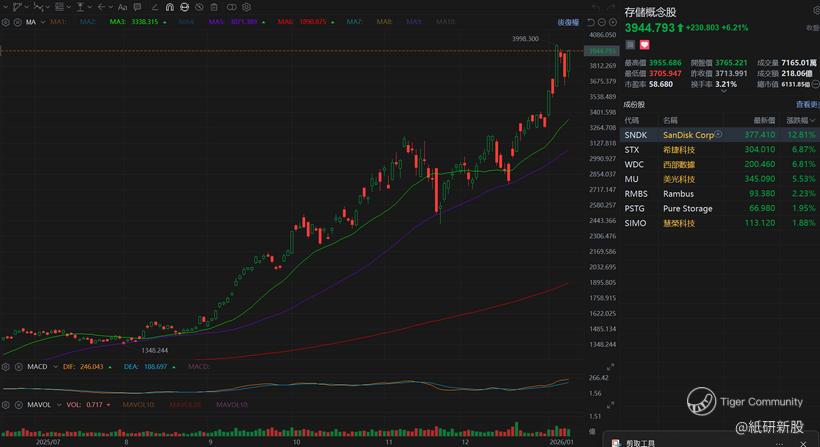Hide the MA indicator lines
The image size is (820, 447).
[x=18, y=22]
